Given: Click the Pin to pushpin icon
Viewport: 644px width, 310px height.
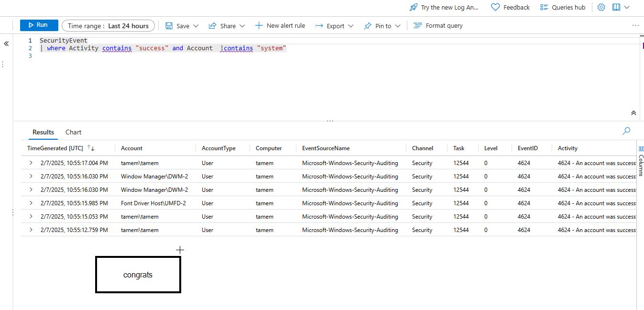Looking at the screenshot, I should click(x=368, y=26).
